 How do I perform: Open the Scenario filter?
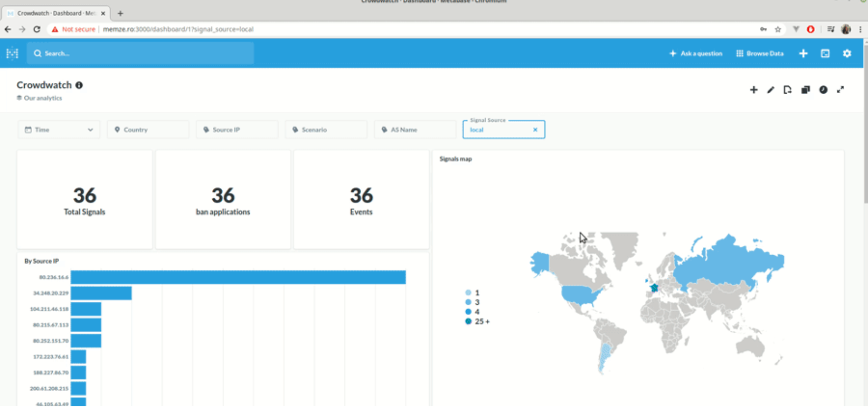(326, 130)
